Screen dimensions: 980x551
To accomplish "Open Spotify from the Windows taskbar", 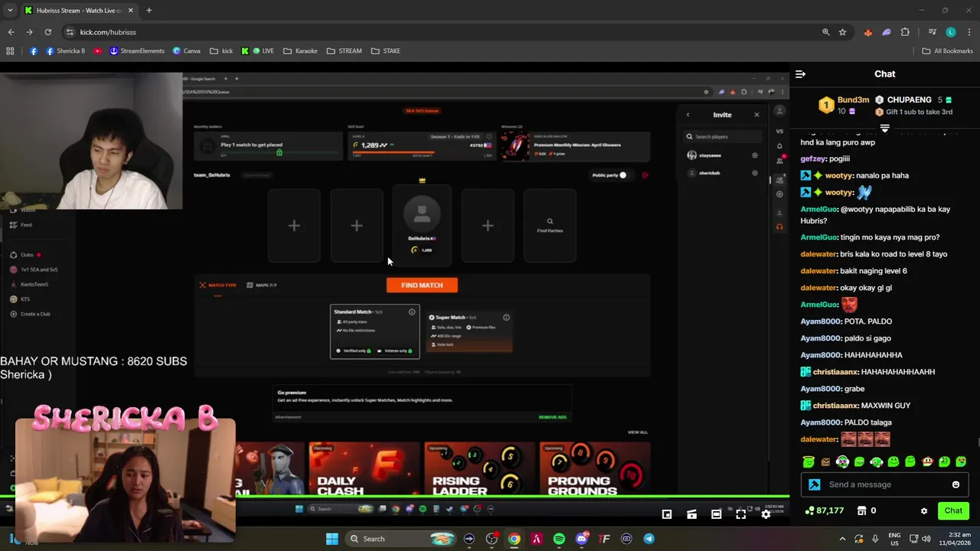I will [x=559, y=539].
